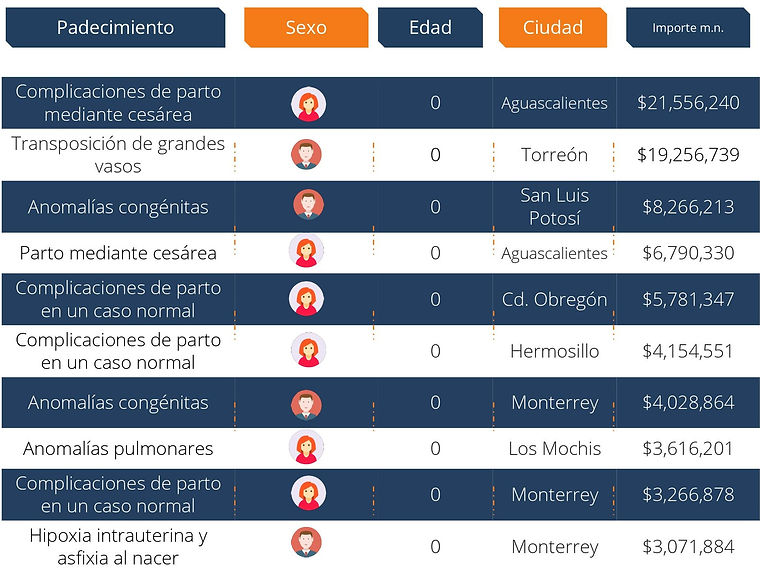The height and width of the screenshot is (581, 760).
Task: Select the $6,790,330 amount cell
Action: coord(687,252)
